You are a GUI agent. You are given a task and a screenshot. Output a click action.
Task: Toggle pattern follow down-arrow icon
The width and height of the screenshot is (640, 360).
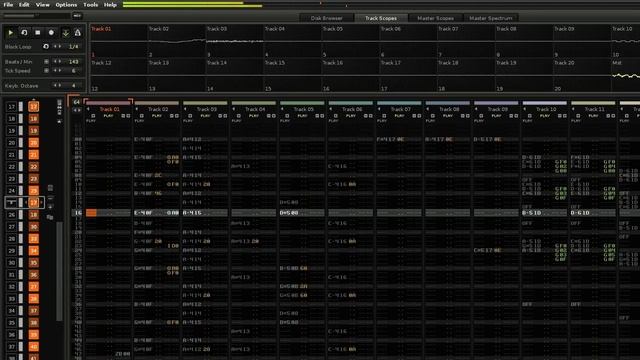click(65, 33)
